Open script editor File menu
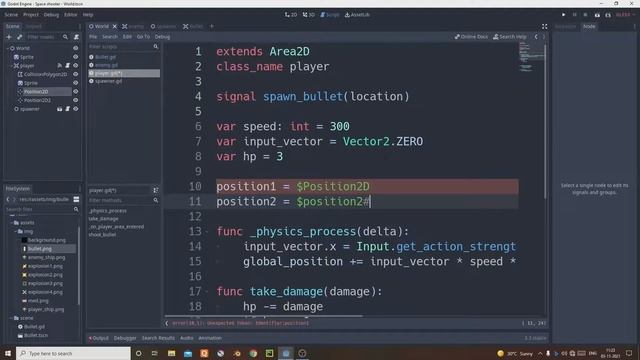Viewport: 640px width, 360px height. pos(93,37)
